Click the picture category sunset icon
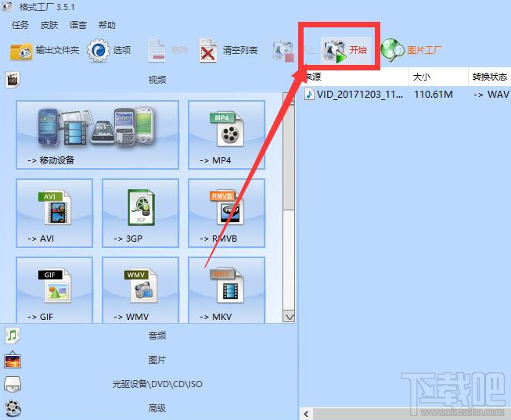 (x=13, y=360)
